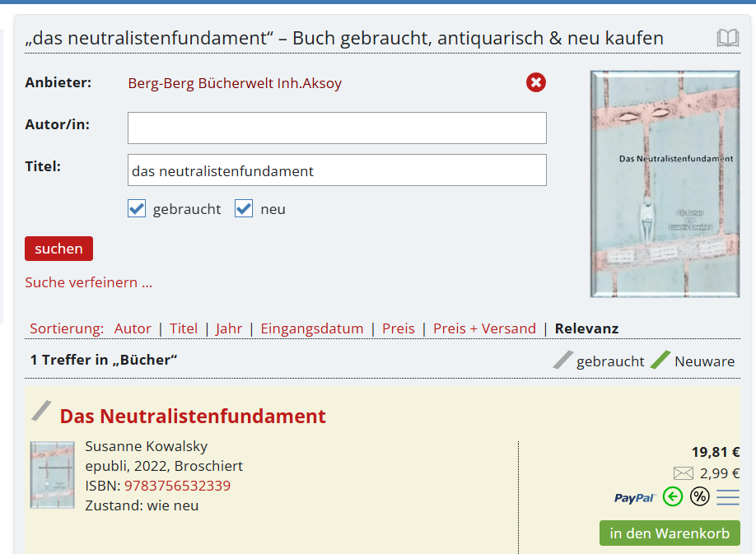Uncheck the neu checkbox
Image resolution: width=756 pixels, height=554 pixels.
coord(244,208)
